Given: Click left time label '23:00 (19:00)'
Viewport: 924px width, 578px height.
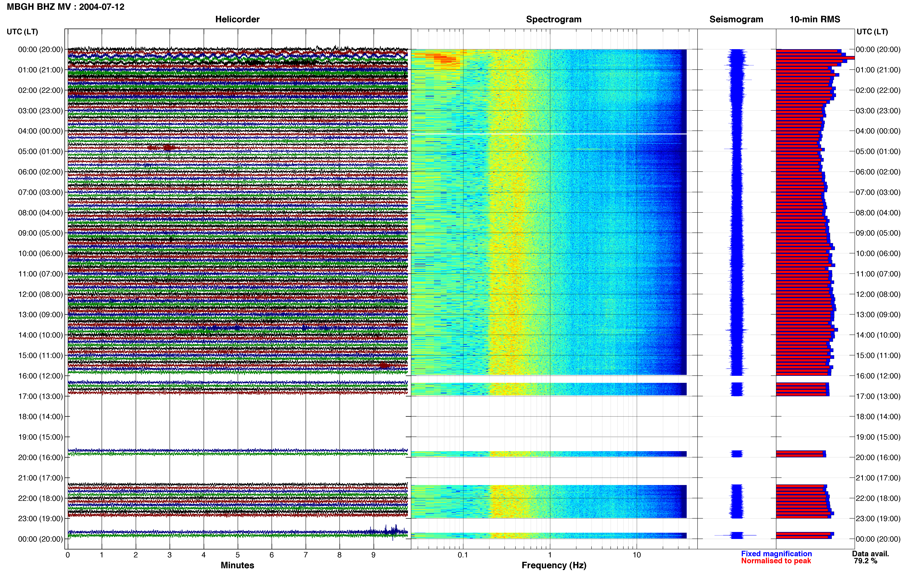Looking at the screenshot, I should coord(41,519).
